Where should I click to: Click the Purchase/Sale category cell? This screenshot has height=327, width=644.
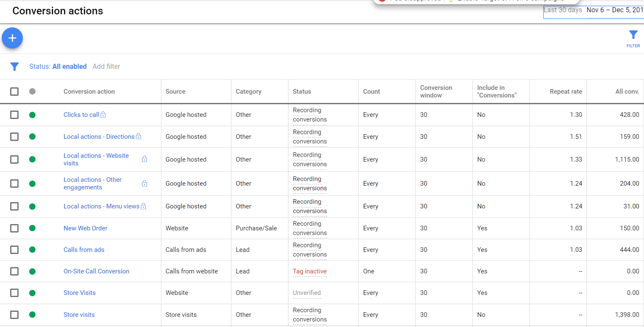(x=256, y=228)
